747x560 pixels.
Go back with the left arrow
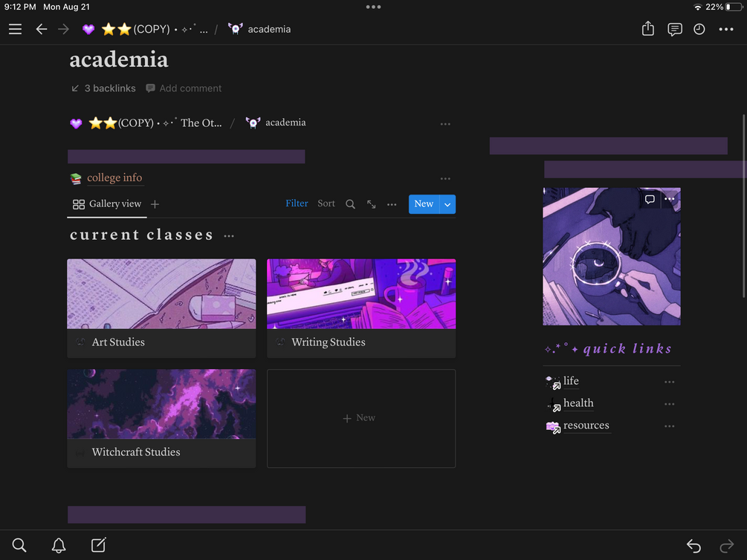(x=42, y=29)
